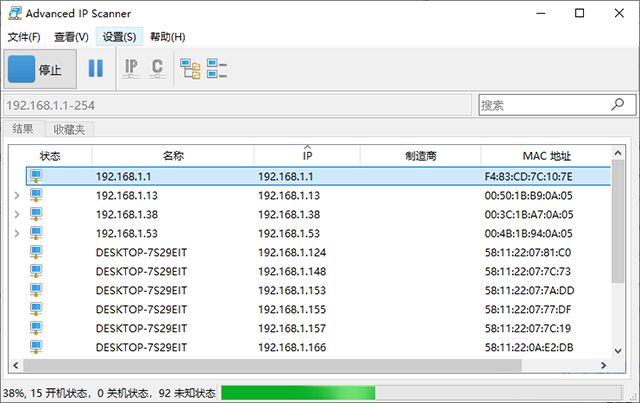Switch to the 收藏夹 tab
This screenshot has width=640, height=403.
pyautogui.click(x=70, y=129)
